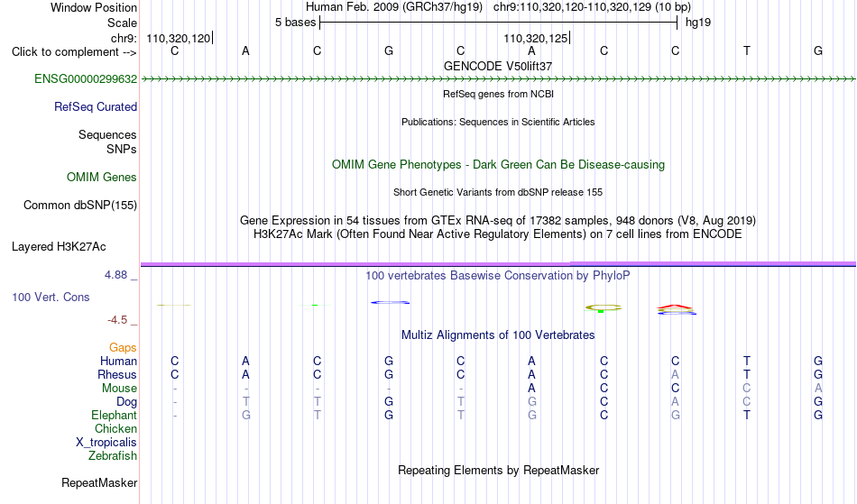The image size is (857, 504).
Task: Click the hg19 label beside scale bar
Action: (698, 23)
